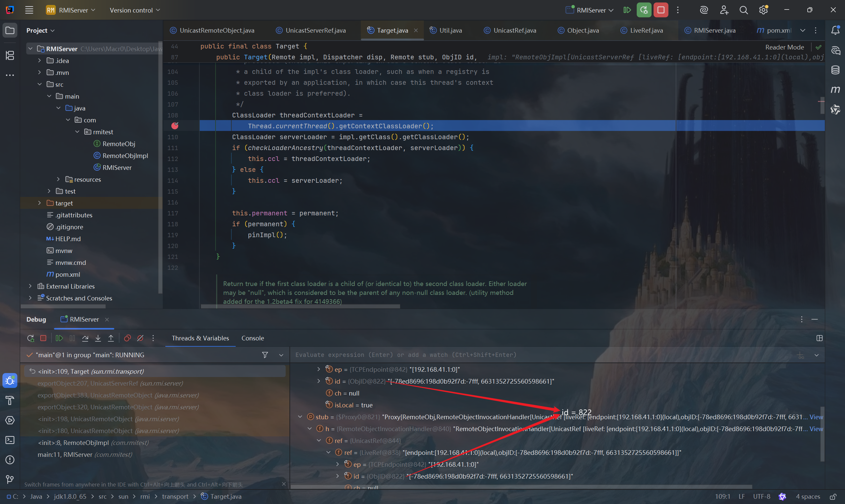Image resolution: width=845 pixels, height=504 pixels.
Task: Open the Project tool window icon
Action: pos(10,31)
